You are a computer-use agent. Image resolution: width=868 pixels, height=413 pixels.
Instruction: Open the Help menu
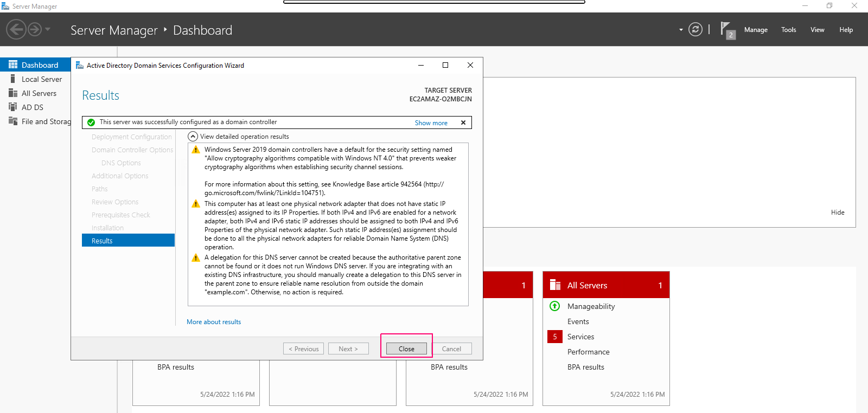coord(846,30)
